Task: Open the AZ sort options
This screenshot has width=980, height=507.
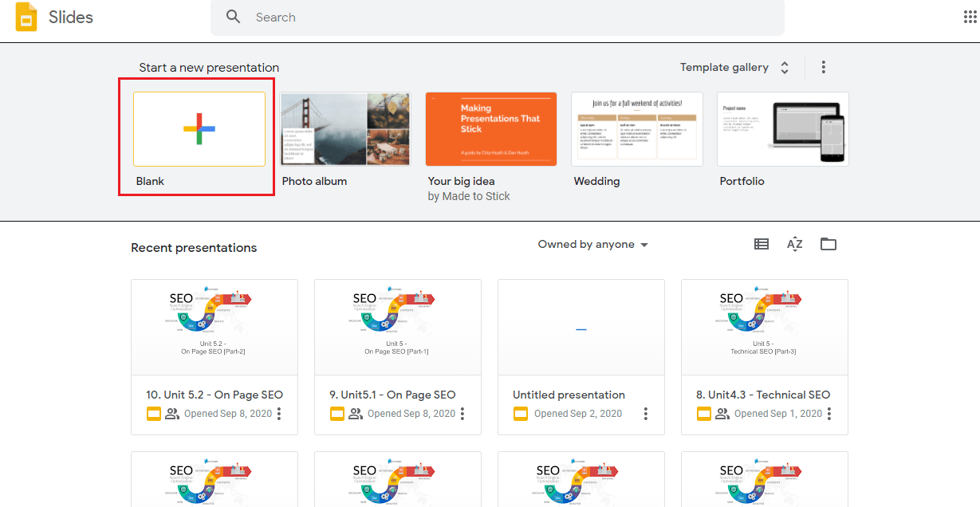Action: click(795, 245)
